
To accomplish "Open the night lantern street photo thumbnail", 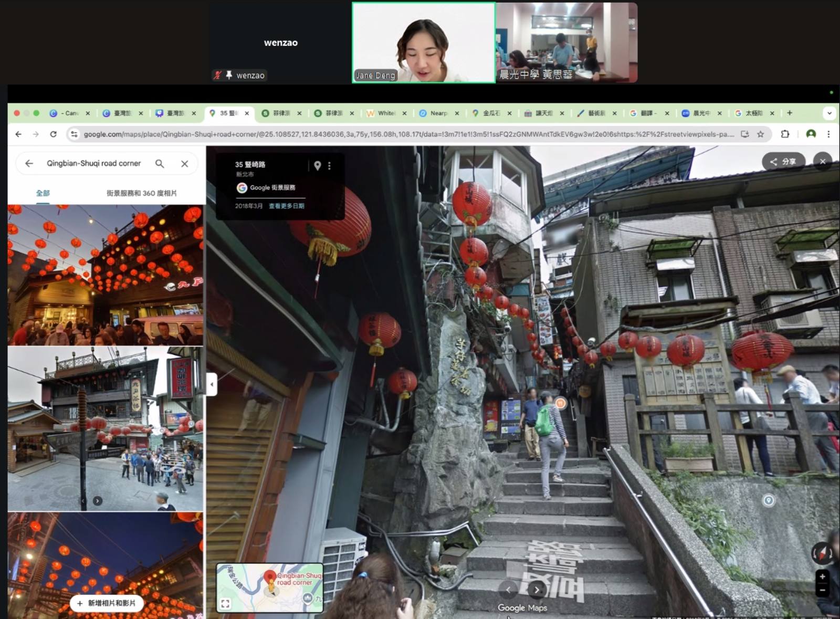I will 106,275.
